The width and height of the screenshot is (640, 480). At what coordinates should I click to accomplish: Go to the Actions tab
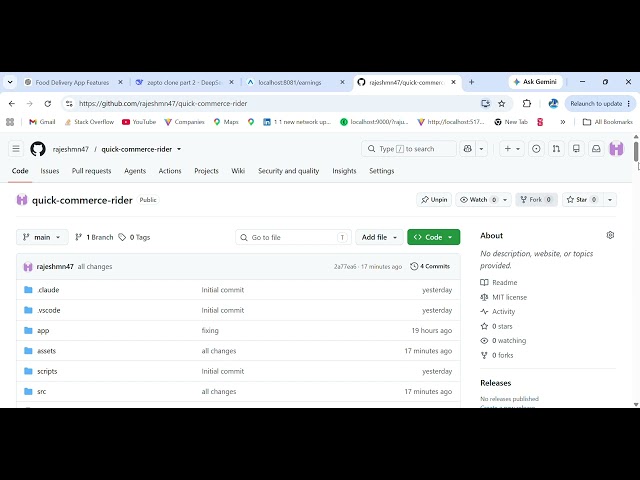coord(170,171)
